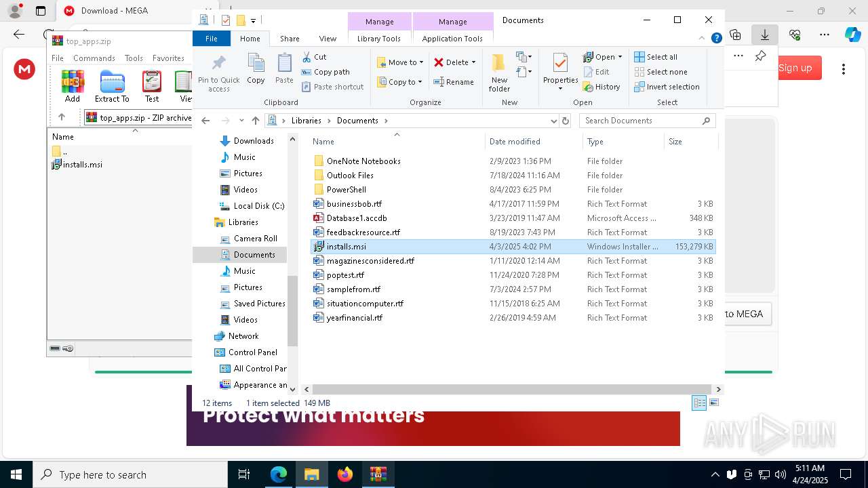The image size is (868, 488).
Task: Select Local Disk (C:) in navigation pane
Action: pos(252,206)
